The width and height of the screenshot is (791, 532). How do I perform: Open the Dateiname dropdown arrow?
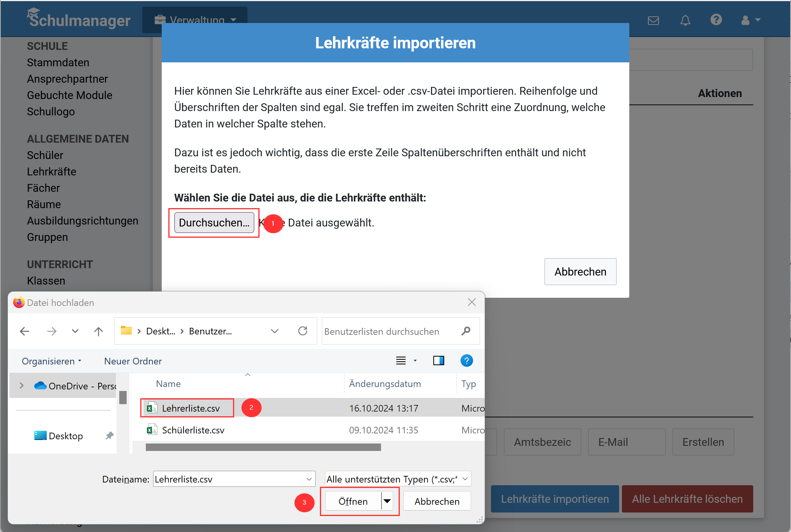(x=309, y=479)
